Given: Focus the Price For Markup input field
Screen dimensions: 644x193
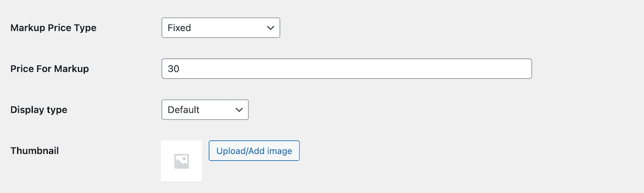Looking at the screenshot, I should pyautogui.click(x=347, y=69).
